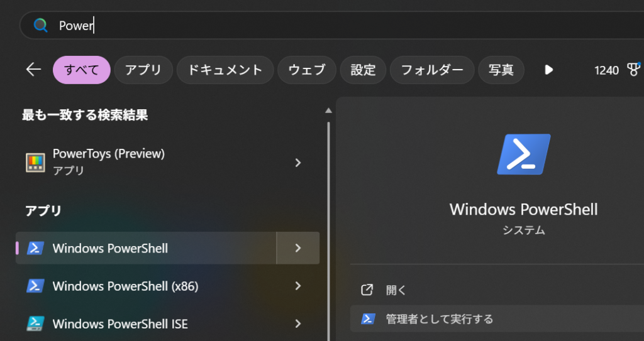Expand the Windows PowerShell (x86) chevron
The height and width of the screenshot is (341, 644).
click(298, 286)
